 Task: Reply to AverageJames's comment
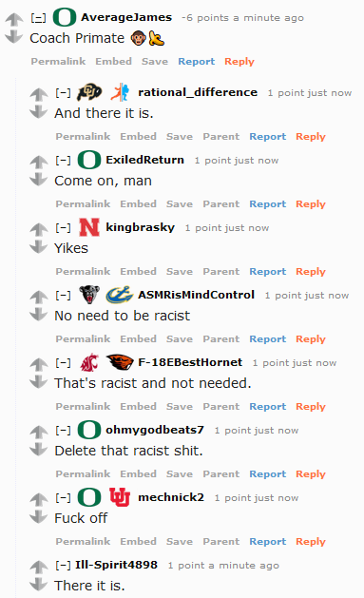[239, 62]
